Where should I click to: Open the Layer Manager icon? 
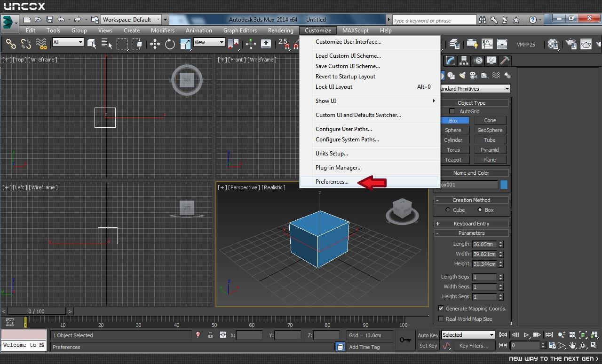click(454, 44)
